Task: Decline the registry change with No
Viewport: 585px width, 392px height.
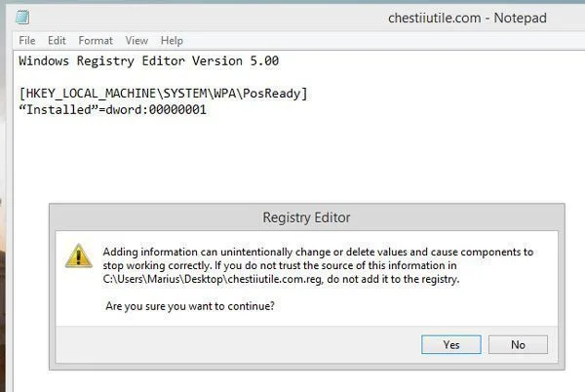Action: coord(518,344)
